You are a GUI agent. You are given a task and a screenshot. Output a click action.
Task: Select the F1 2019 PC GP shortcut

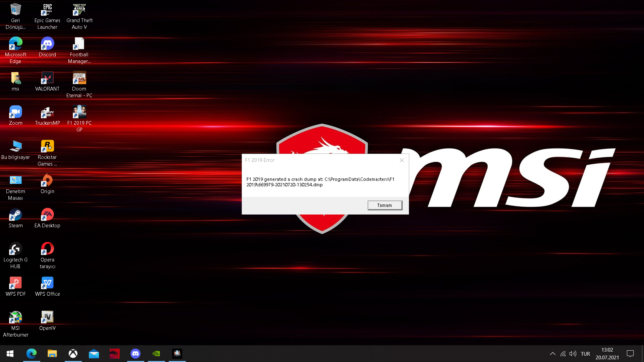(79, 119)
